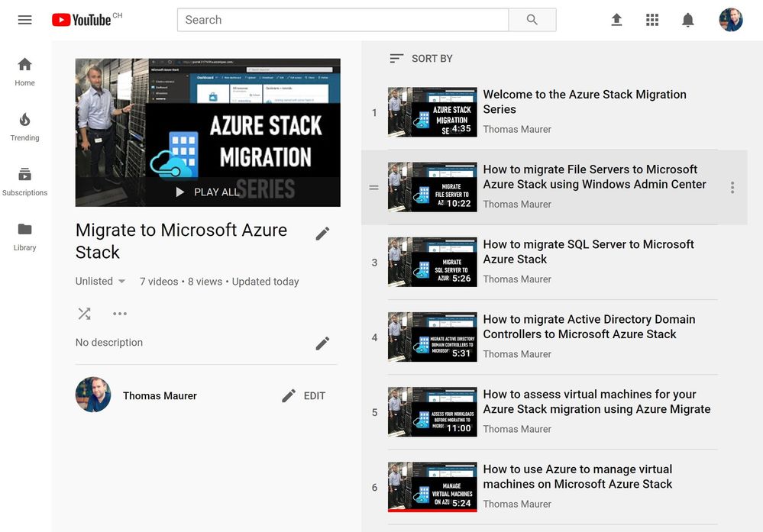
Task: Click the 5:26 SQL Server thumbnail
Action: 432,262
